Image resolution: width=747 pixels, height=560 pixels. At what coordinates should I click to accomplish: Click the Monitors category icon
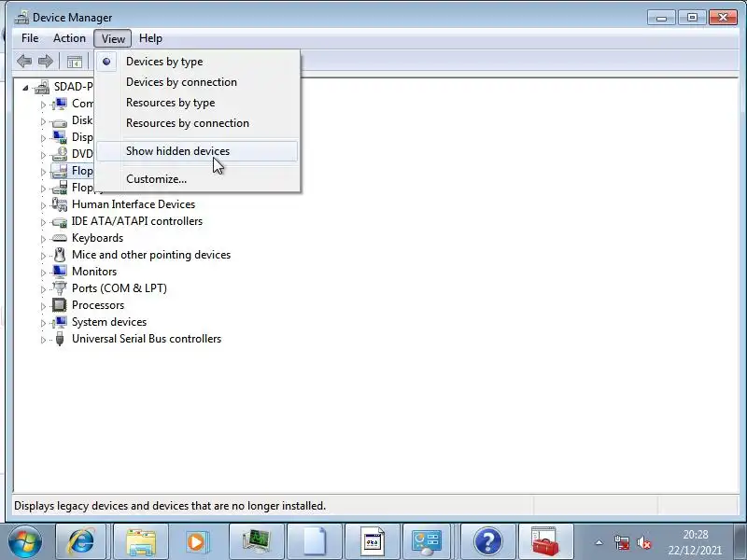click(x=60, y=272)
